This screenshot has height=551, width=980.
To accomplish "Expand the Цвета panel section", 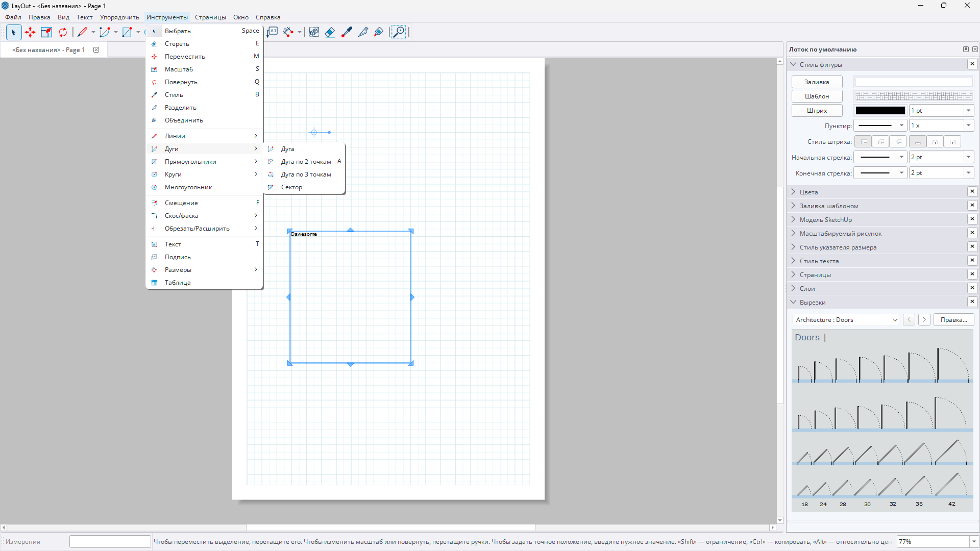I will click(808, 192).
